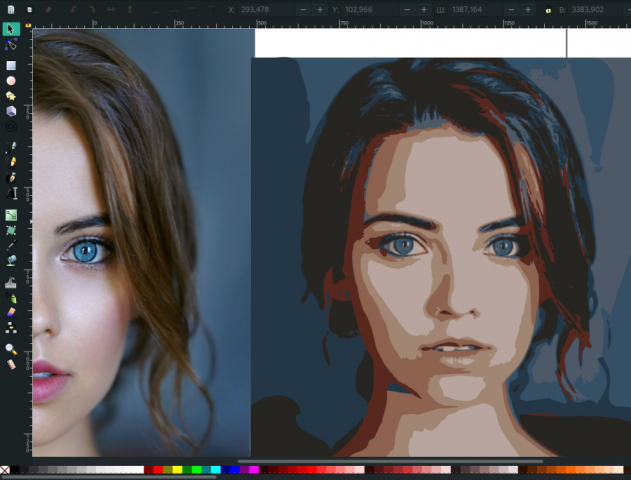The width and height of the screenshot is (631, 480).
Task: Click the Deselect icon in top bar
Action: coord(48,10)
